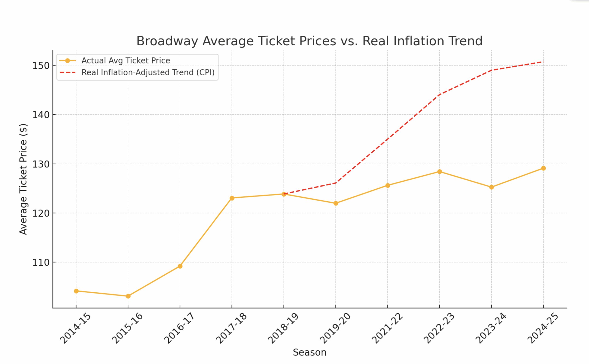This screenshot has height=364, width=589.
Task: Select 'Real Inflation-Adjusted Trend (CPI)' legend label
Action: 148,72
